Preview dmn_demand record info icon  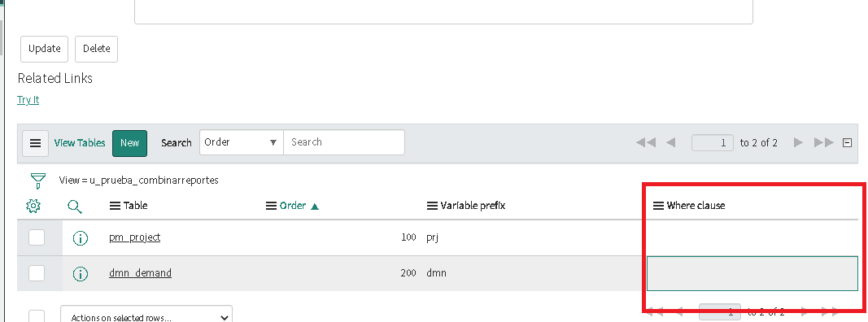[81, 274]
